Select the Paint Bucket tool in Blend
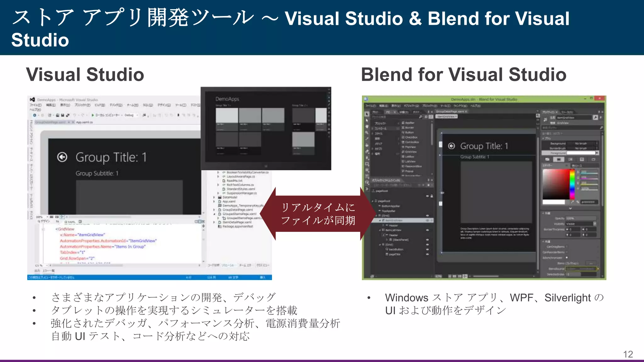Screen dimensions: 644x362 tap(367, 145)
